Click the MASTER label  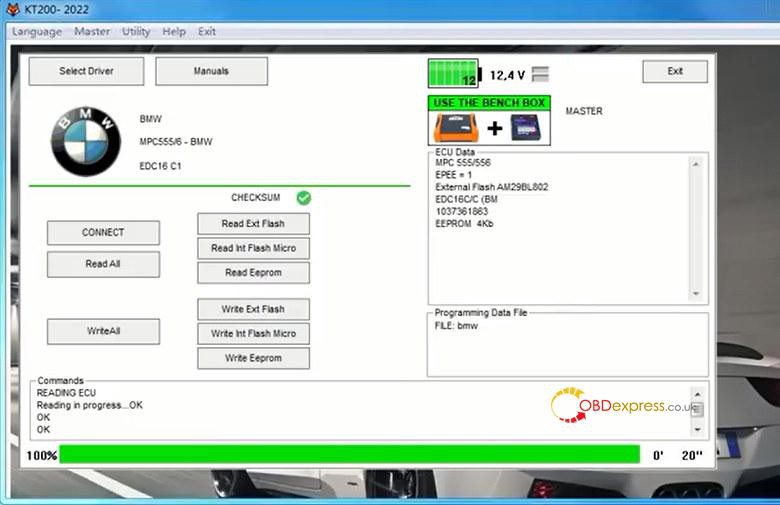584,111
